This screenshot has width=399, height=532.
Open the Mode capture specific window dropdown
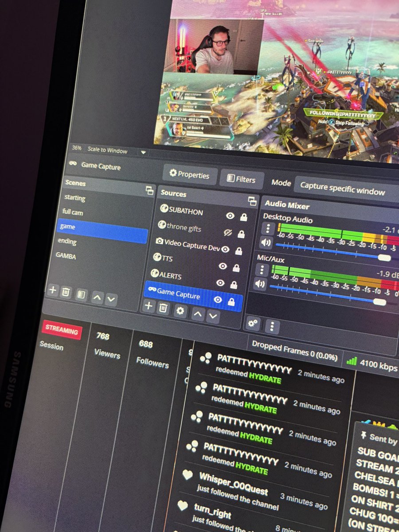[x=347, y=188]
